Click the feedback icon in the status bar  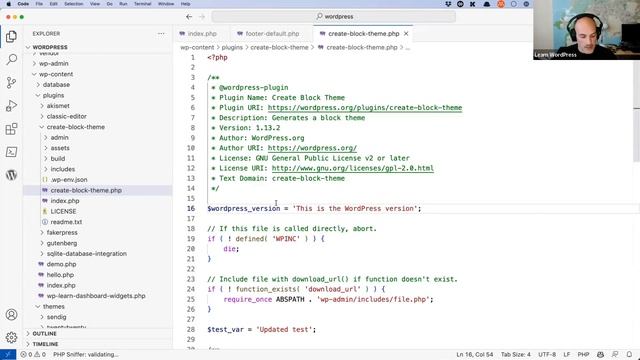click(615, 355)
